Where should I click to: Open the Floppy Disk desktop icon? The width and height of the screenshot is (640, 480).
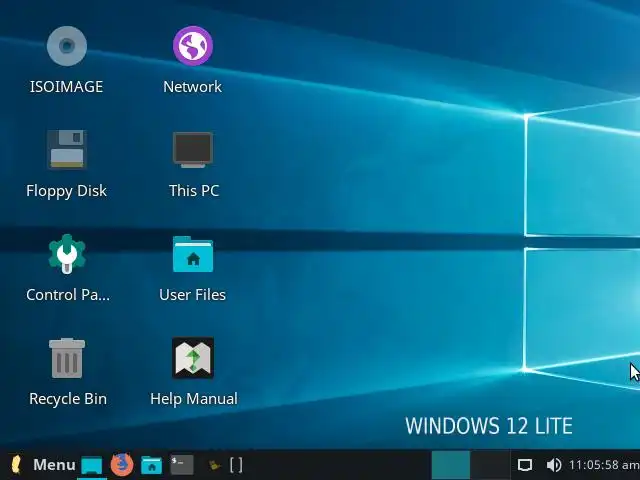[67, 150]
